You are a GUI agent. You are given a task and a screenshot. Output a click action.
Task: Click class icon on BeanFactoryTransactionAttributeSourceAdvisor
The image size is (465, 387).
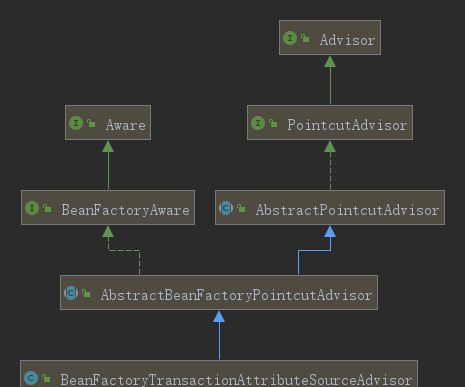[x=31, y=378]
